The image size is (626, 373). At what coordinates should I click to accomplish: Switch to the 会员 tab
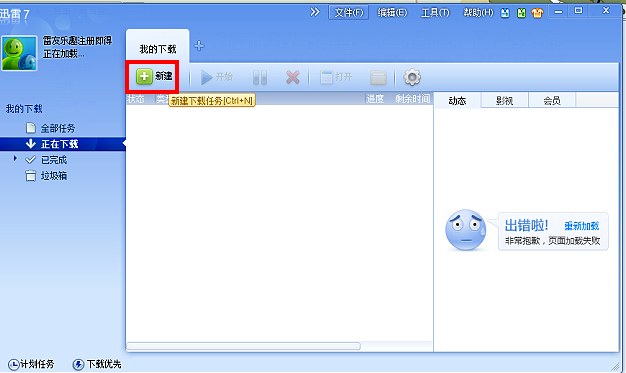click(552, 101)
